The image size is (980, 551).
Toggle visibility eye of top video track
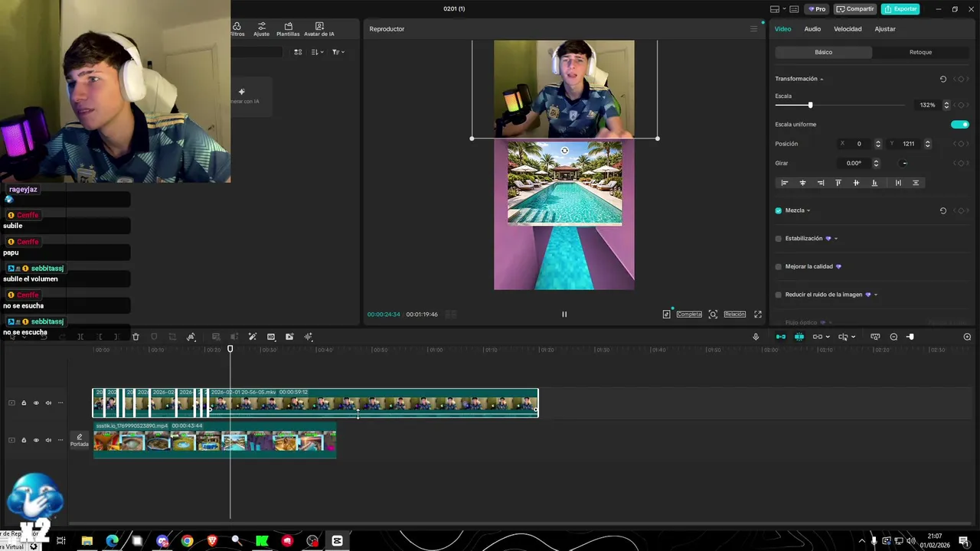click(35, 403)
